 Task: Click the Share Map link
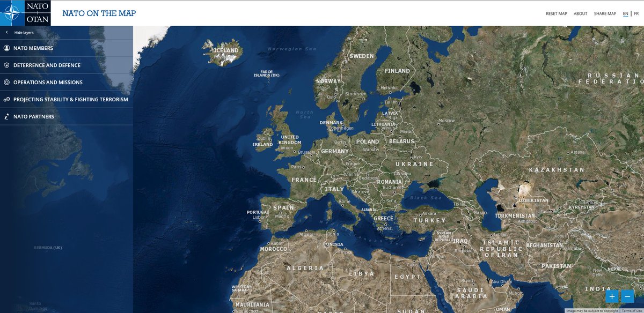[x=605, y=13]
